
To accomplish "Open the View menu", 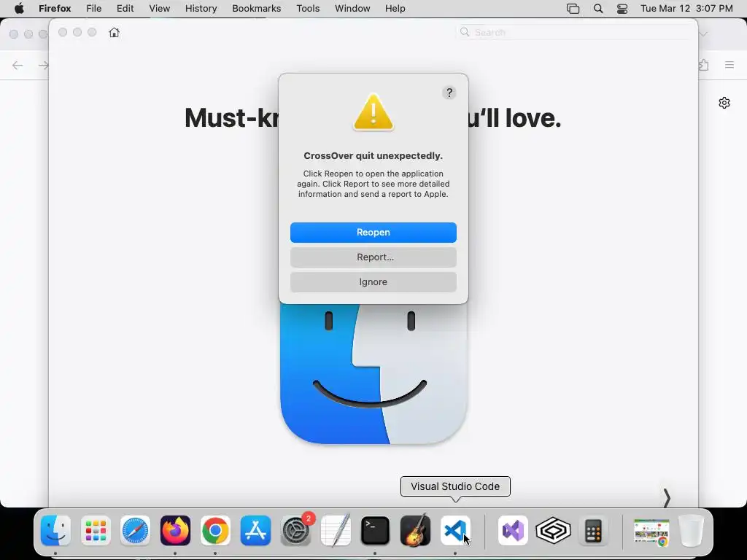I will coord(160,9).
